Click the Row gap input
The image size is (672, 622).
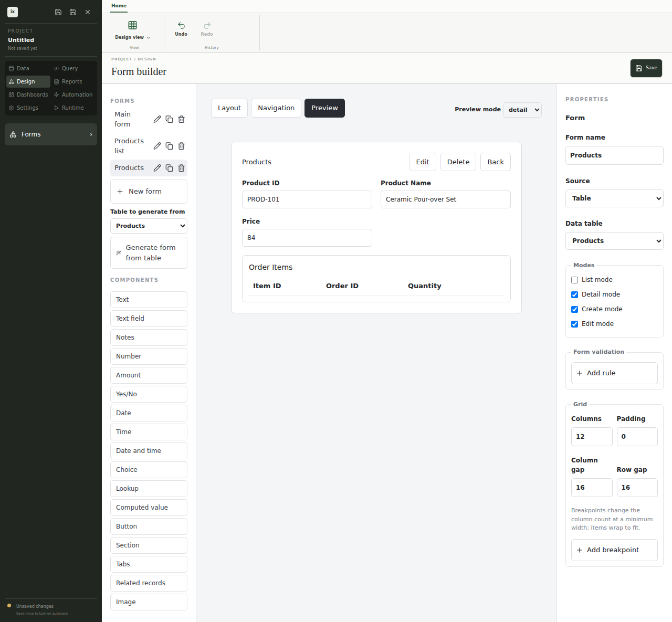point(637,488)
